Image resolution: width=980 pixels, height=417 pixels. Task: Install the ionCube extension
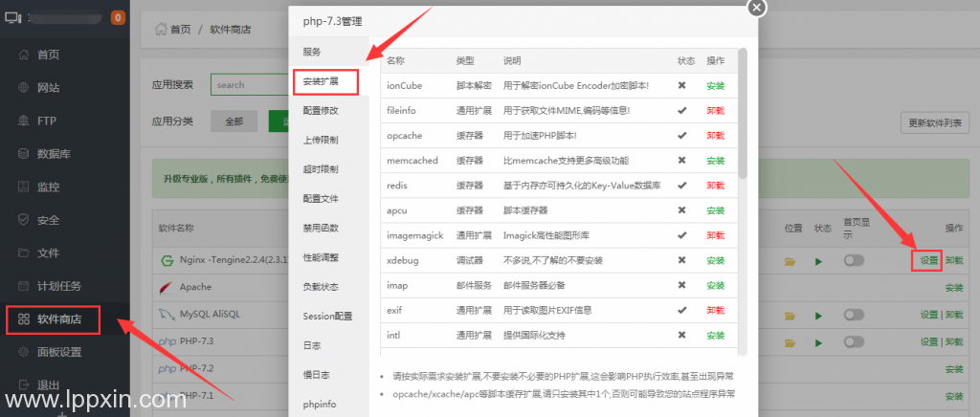tap(715, 85)
